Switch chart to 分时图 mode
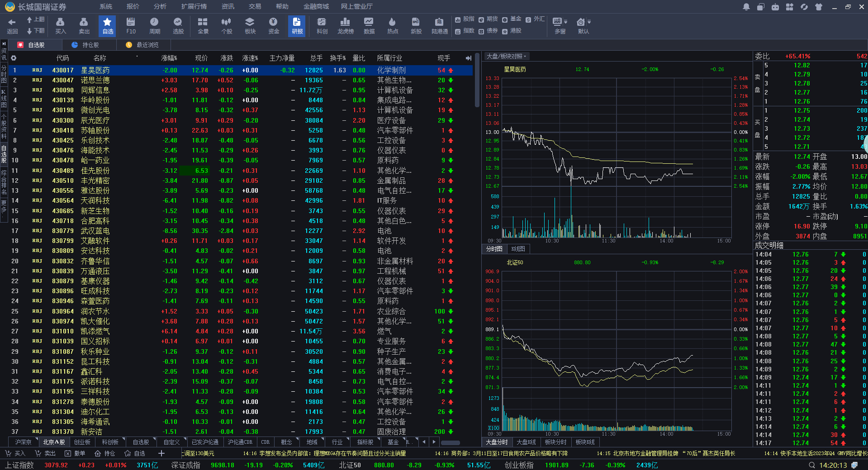868x470 pixels. click(x=494, y=249)
